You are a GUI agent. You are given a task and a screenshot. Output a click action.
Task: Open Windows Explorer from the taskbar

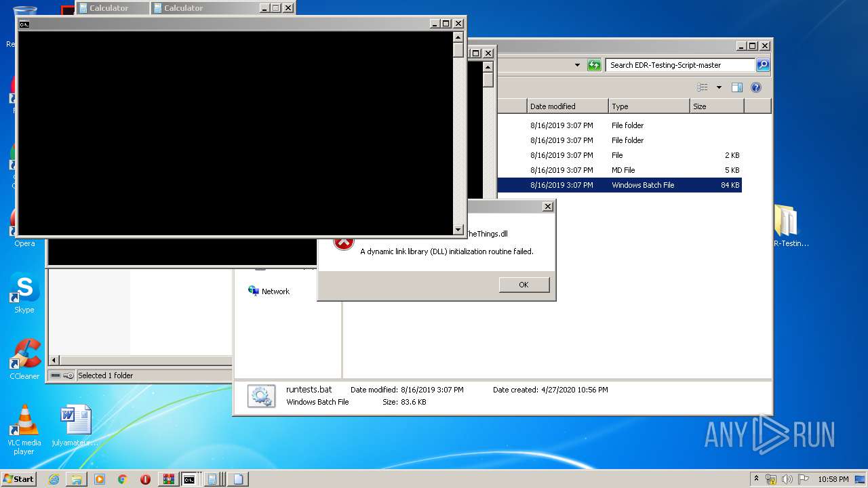(x=77, y=479)
